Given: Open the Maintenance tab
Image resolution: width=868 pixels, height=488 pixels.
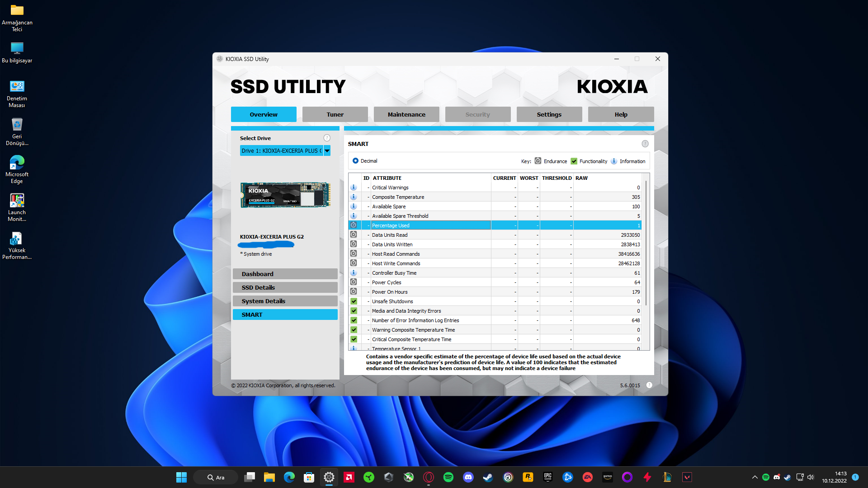Looking at the screenshot, I should point(406,114).
